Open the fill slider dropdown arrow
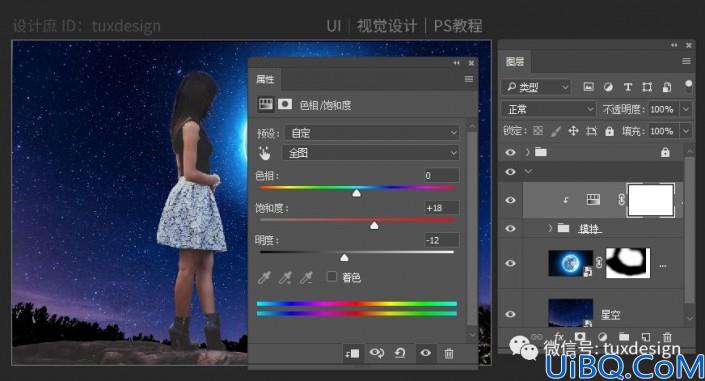 (685, 131)
